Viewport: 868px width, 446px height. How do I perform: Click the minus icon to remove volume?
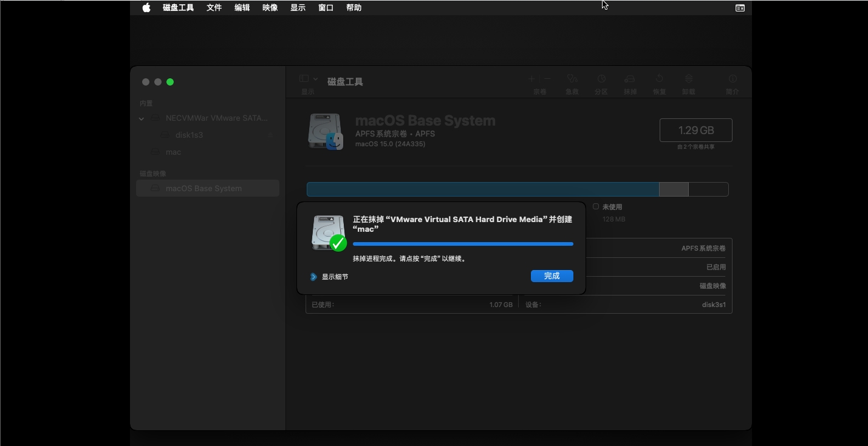tap(547, 79)
